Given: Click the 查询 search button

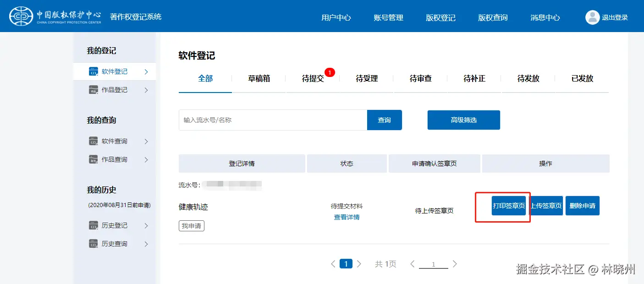Looking at the screenshot, I should tap(384, 120).
